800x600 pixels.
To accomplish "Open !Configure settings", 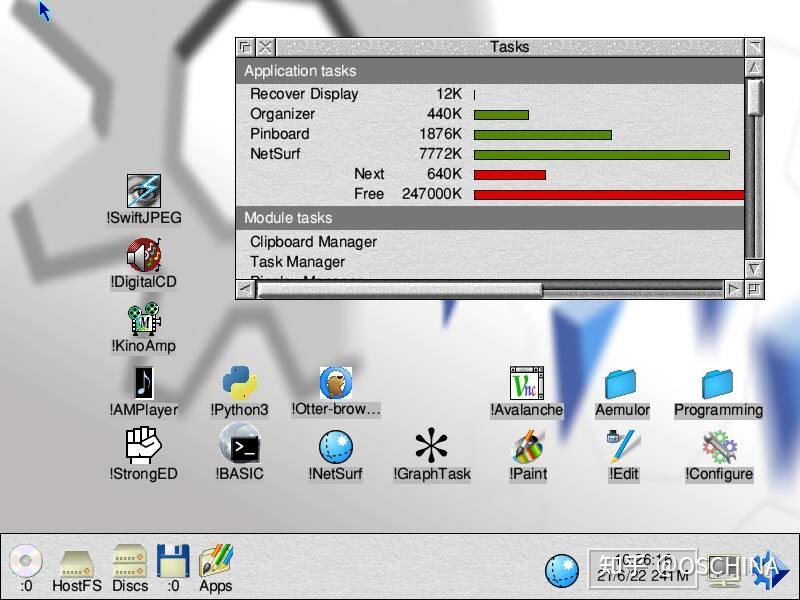I will [719, 448].
